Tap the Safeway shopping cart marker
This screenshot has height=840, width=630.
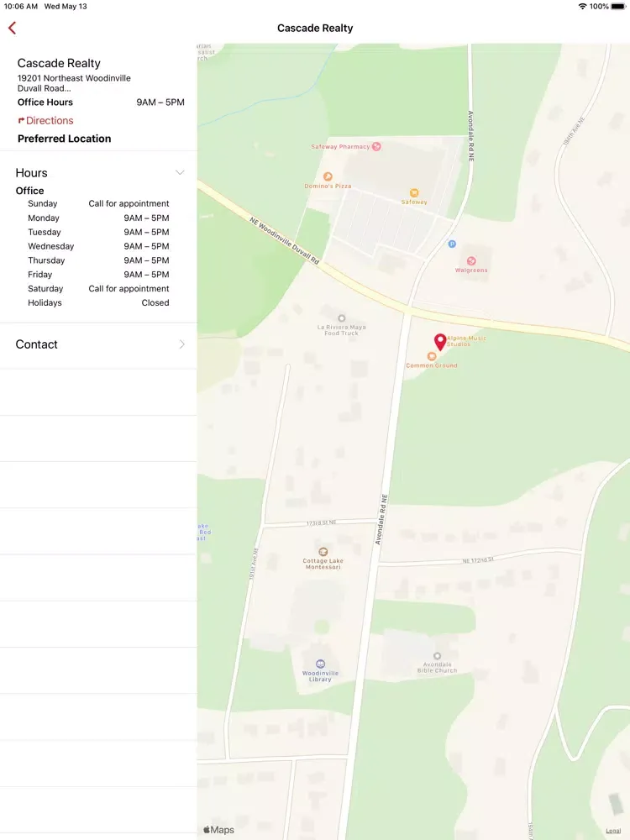414,193
